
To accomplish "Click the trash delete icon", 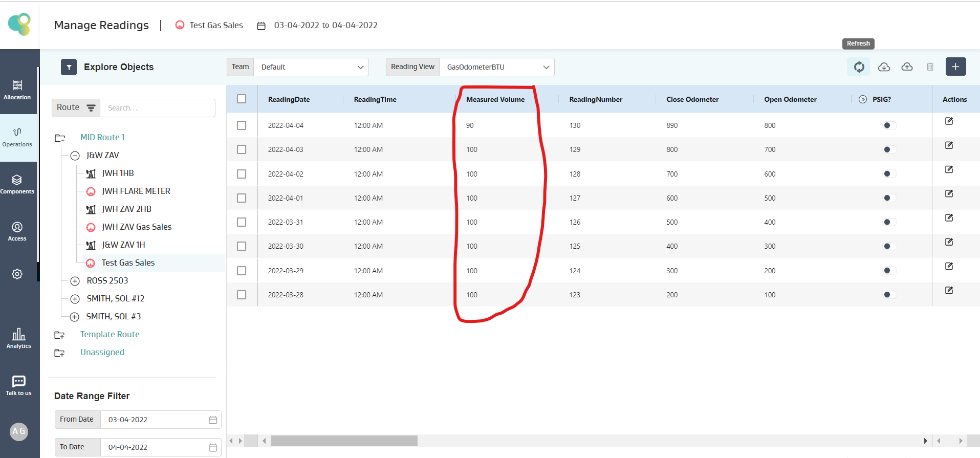I will [x=930, y=67].
